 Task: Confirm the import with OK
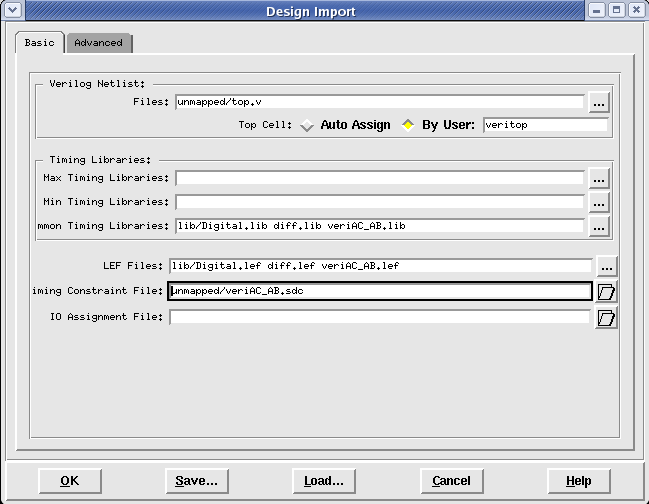(x=70, y=481)
